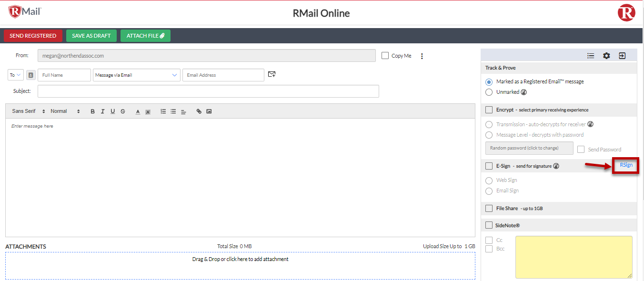Open the Message via Email dropdown

tap(136, 75)
